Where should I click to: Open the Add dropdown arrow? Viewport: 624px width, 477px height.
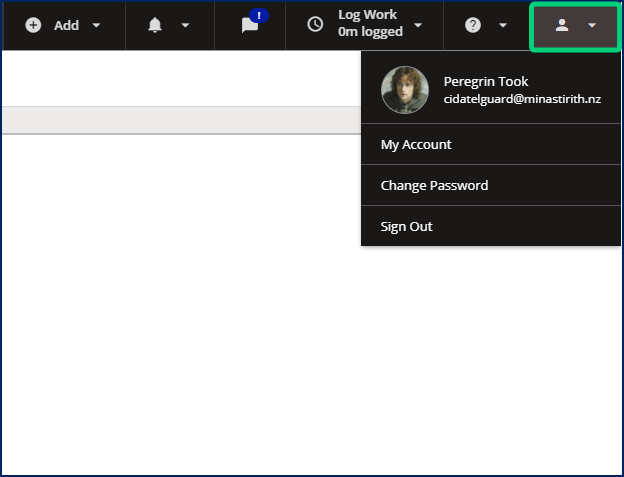(96, 25)
